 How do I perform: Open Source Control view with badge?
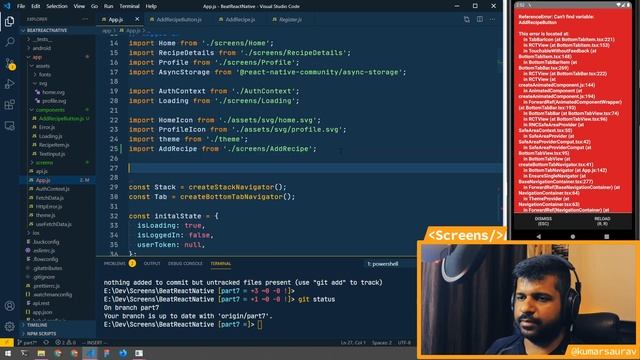click(x=9, y=63)
